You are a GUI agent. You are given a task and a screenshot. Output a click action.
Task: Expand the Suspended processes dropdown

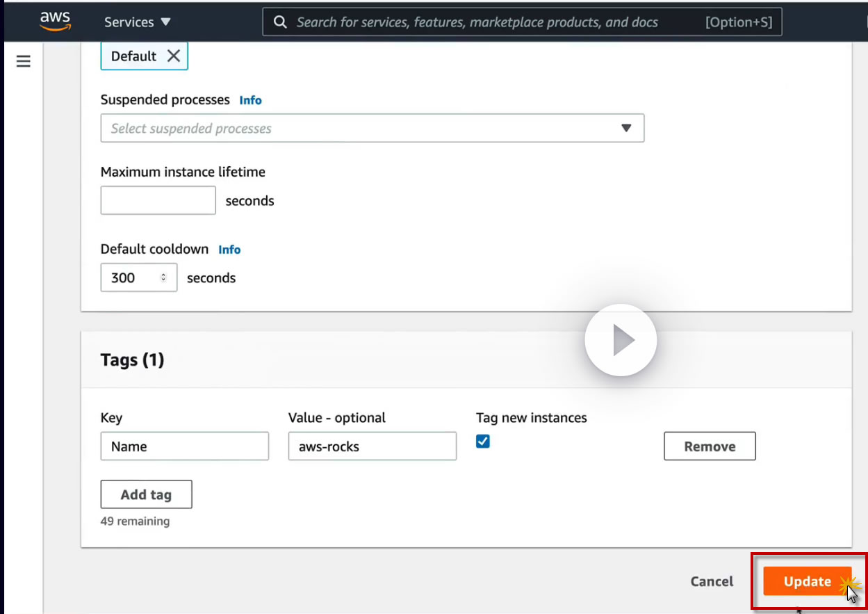(625, 128)
